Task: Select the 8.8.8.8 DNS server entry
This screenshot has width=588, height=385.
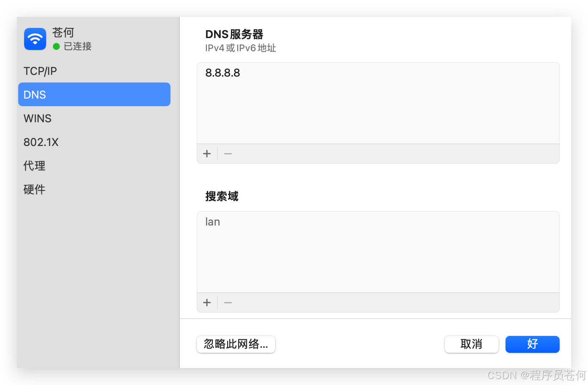Action: (223, 73)
